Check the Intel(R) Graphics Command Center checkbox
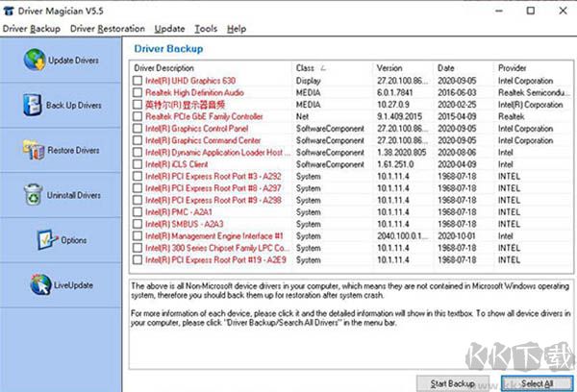Viewport: 577px width, 392px height. pyautogui.click(x=138, y=140)
